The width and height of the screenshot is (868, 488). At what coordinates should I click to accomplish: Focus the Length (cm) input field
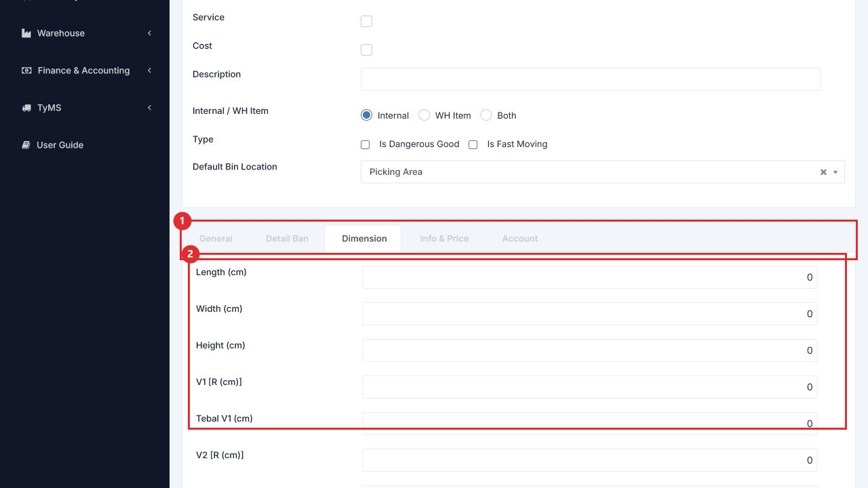pyautogui.click(x=590, y=277)
